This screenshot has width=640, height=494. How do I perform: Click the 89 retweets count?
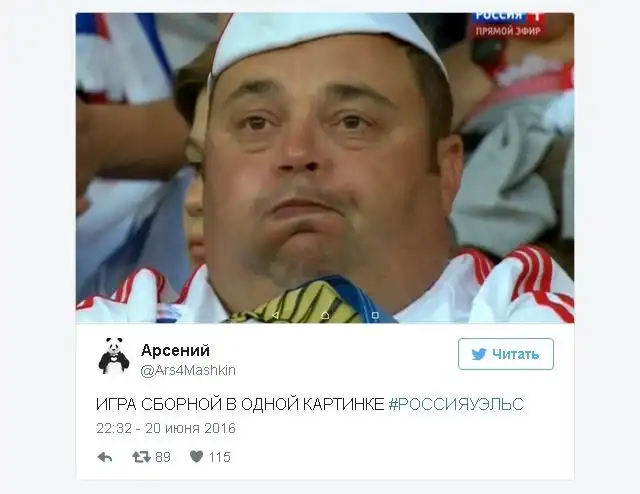click(163, 457)
